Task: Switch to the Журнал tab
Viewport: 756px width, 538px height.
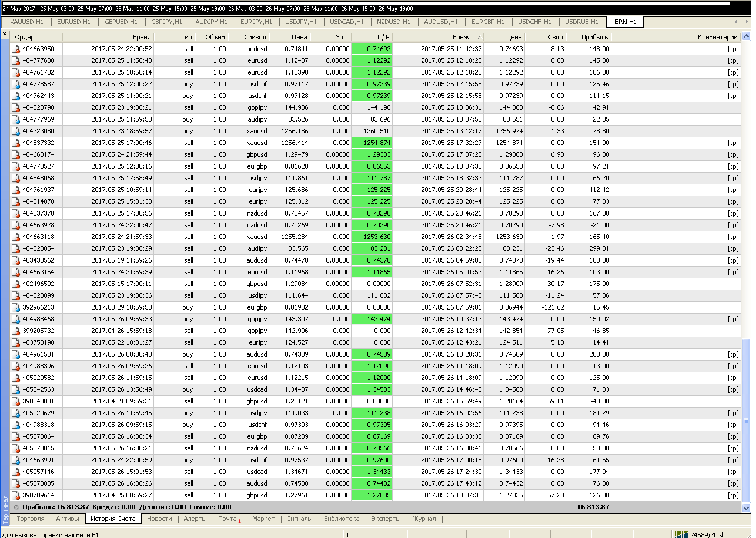Action: click(x=424, y=519)
